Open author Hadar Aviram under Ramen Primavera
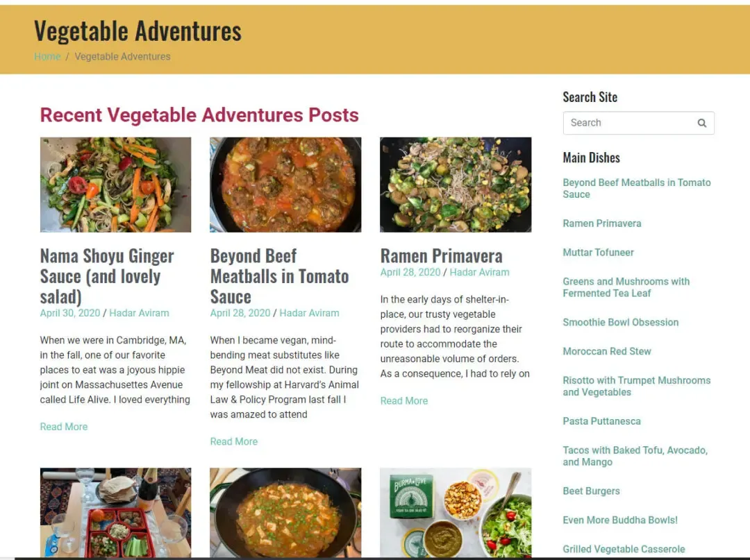 479,272
